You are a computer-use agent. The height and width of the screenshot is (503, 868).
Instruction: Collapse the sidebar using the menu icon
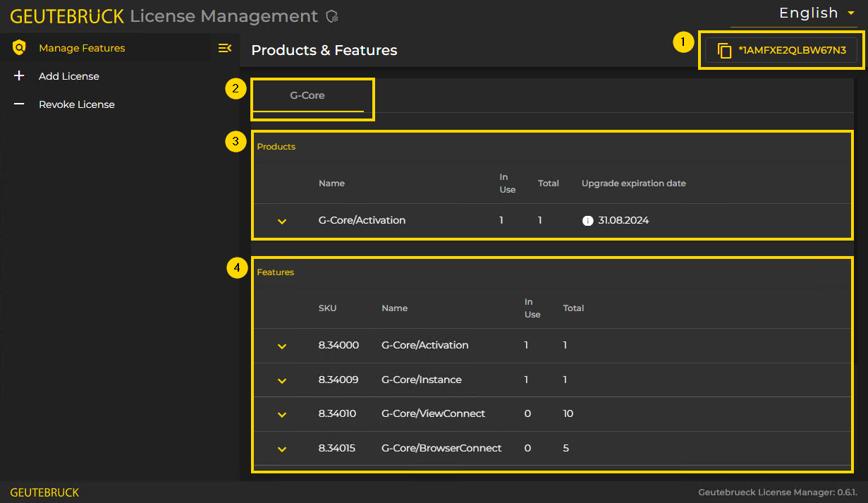pos(225,47)
